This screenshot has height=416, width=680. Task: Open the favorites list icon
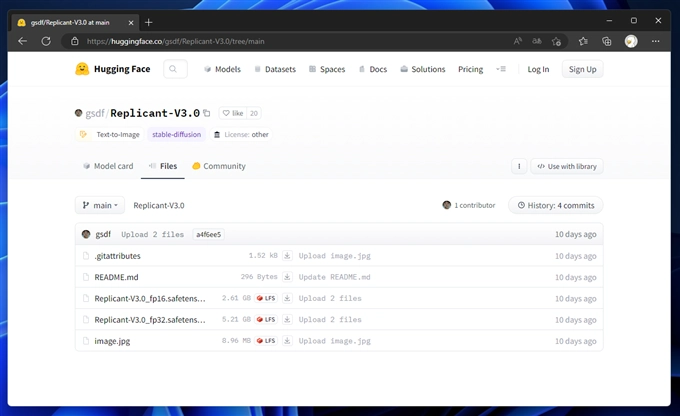tap(583, 41)
